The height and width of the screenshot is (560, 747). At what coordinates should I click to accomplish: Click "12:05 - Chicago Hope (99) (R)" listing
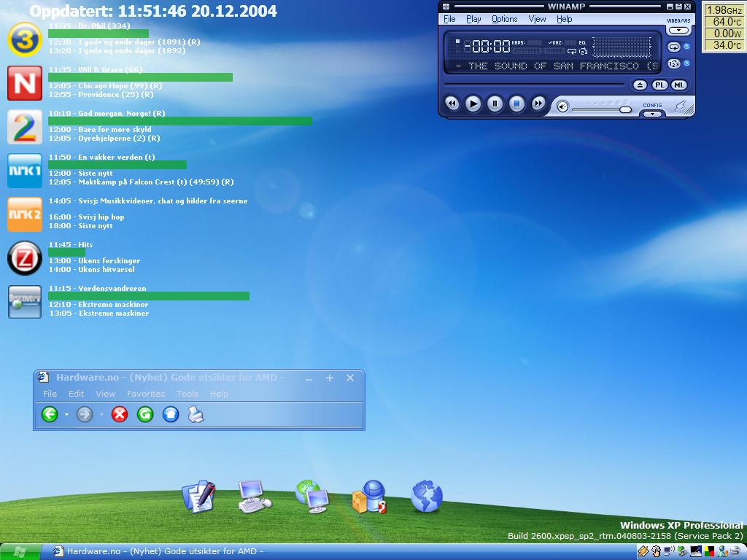click(x=105, y=86)
